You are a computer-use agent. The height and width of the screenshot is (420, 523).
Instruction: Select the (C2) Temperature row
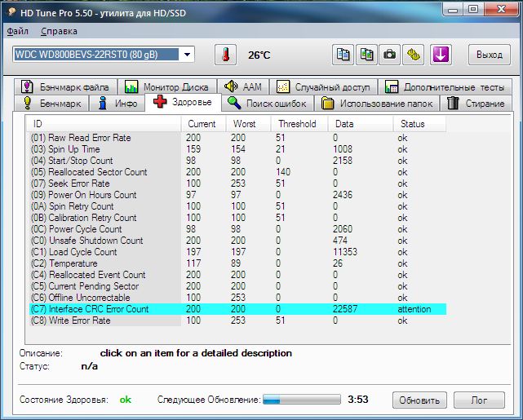click(x=237, y=263)
